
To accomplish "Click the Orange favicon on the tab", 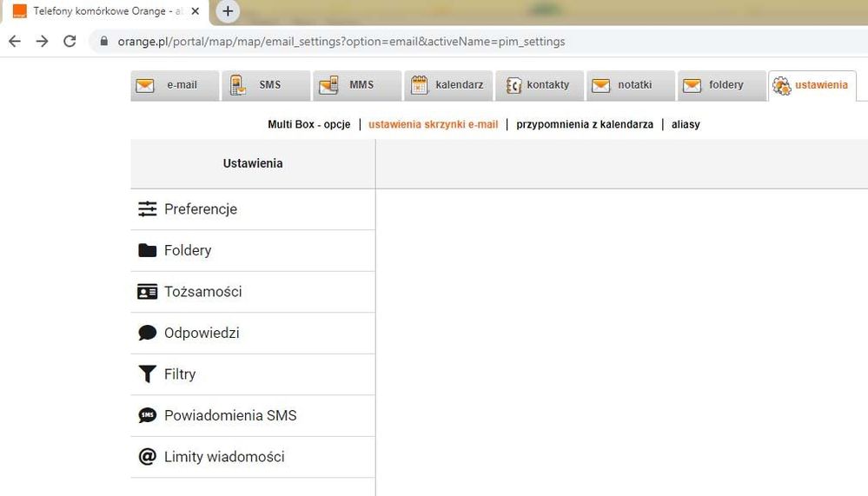I will (19, 11).
